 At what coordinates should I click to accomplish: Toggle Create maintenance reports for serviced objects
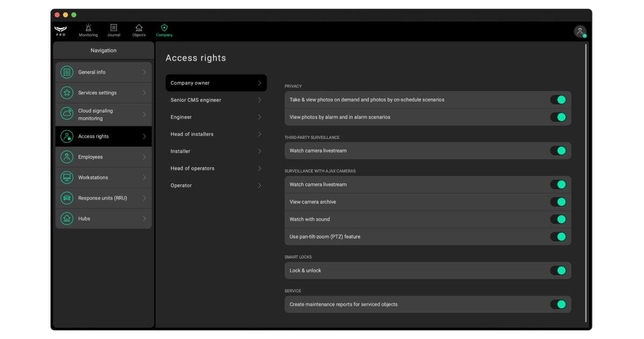(x=558, y=304)
